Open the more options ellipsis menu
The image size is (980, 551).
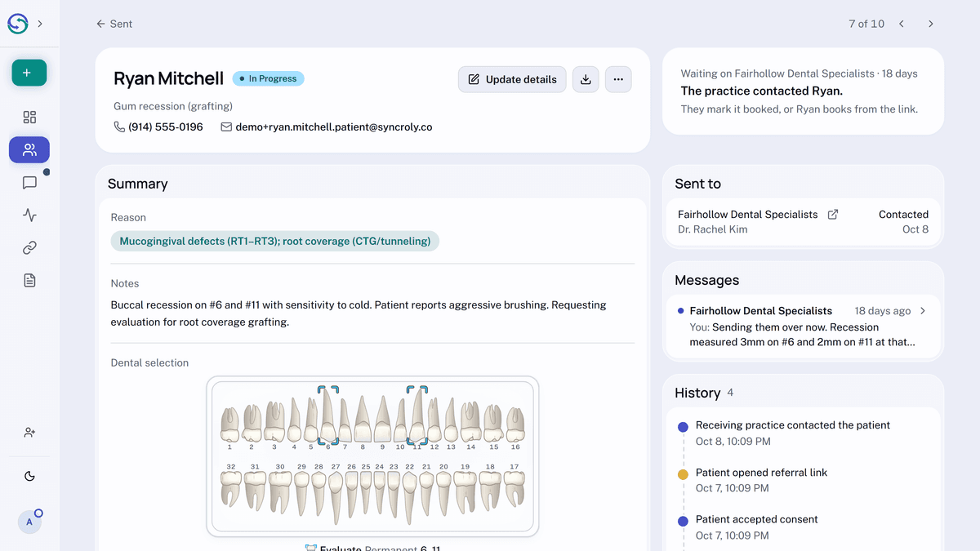click(x=618, y=79)
